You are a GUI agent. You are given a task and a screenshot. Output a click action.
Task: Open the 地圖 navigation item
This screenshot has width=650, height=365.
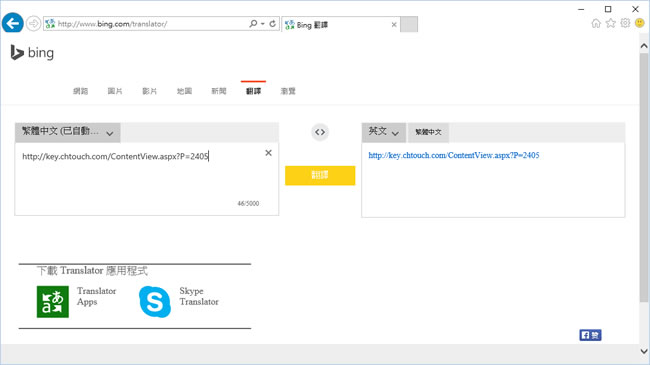pos(184,91)
